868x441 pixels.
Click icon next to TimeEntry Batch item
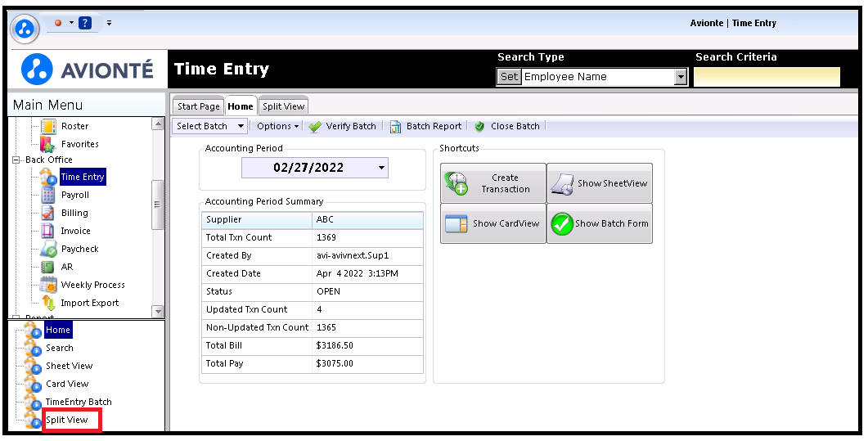click(x=34, y=403)
